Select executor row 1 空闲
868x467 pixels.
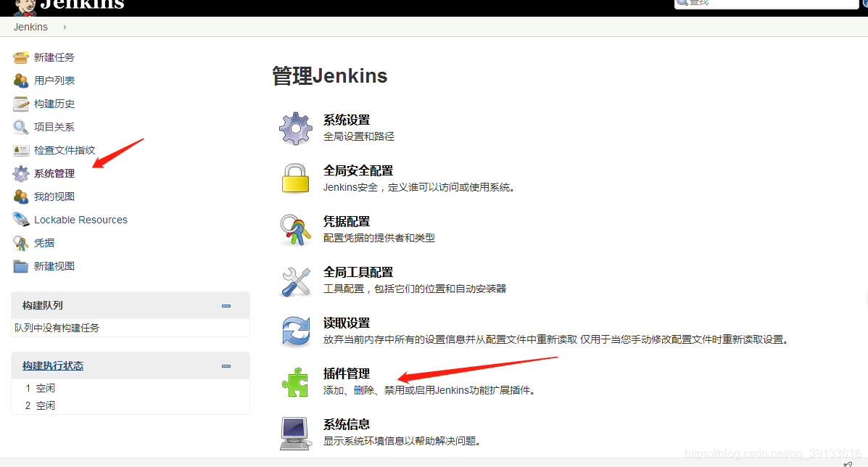pyautogui.click(x=130, y=389)
